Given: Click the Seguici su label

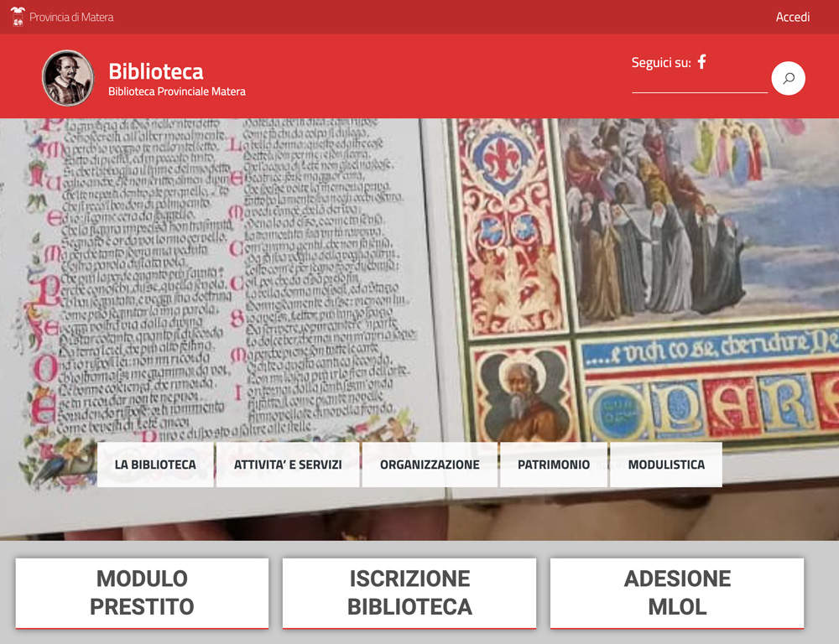Looking at the screenshot, I should point(661,63).
